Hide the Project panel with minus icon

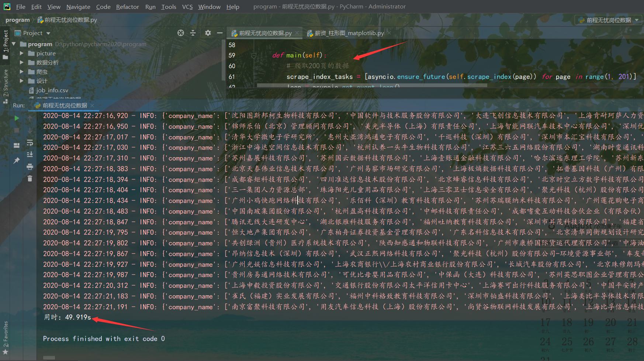tap(220, 33)
